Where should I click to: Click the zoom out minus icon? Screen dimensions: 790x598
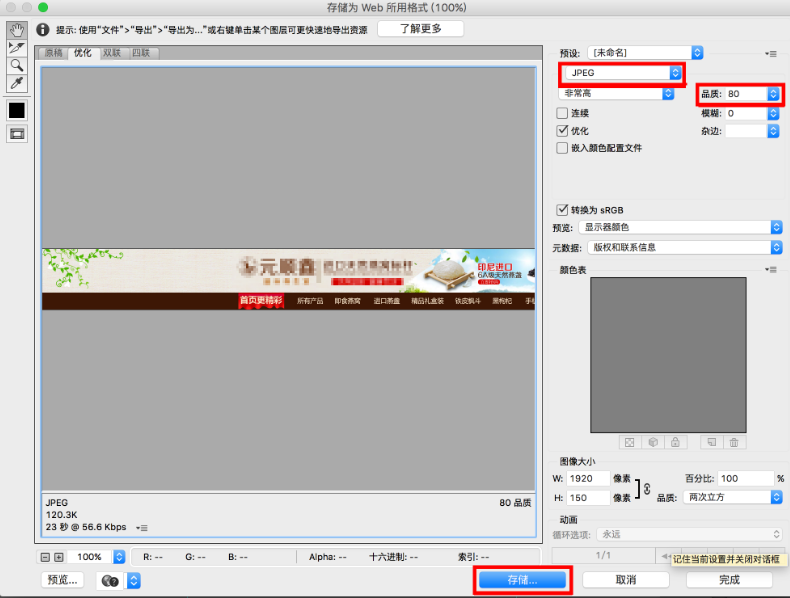[x=45, y=557]
